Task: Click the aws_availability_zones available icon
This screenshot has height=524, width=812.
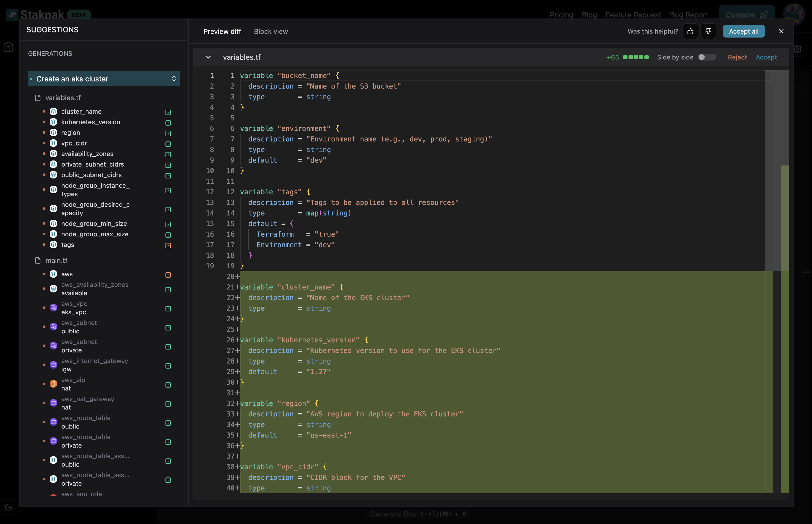Action: pos(53,288)
